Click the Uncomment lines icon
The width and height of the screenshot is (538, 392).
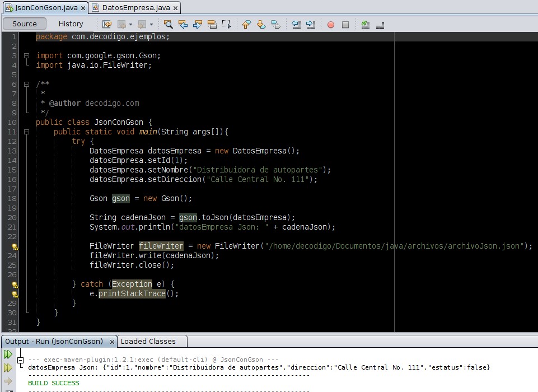click(378, 24)
